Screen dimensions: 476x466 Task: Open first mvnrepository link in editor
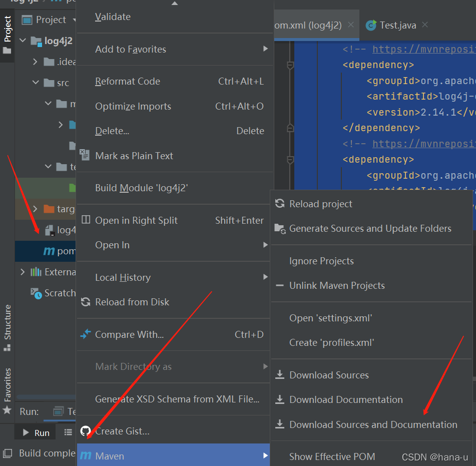click(x=424, y=49)
